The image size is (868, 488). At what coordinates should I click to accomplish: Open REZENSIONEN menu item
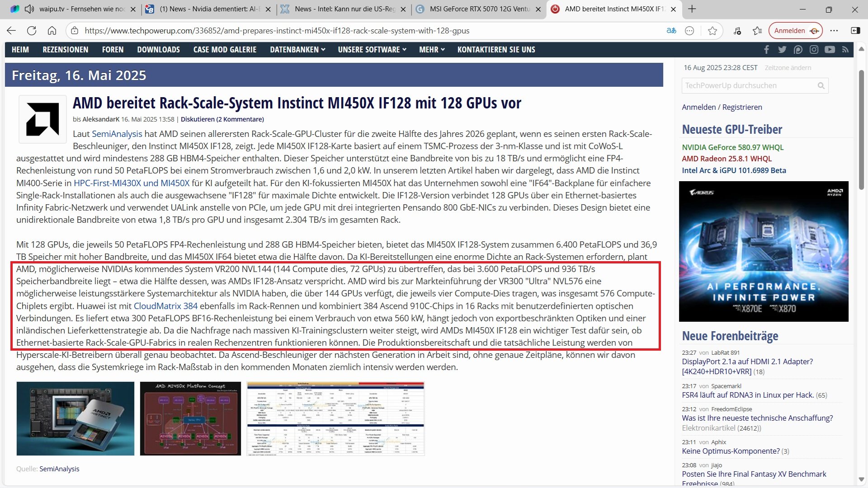click(66, 50)
